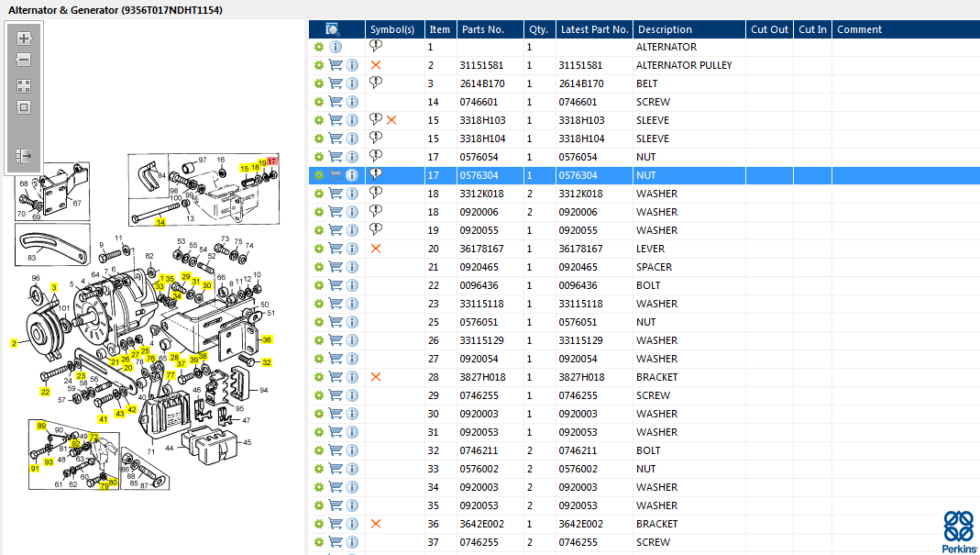
Task: Click the four-squares view icon in diagram toolbar
Action: pyautogui.click(x=24, y=85)
